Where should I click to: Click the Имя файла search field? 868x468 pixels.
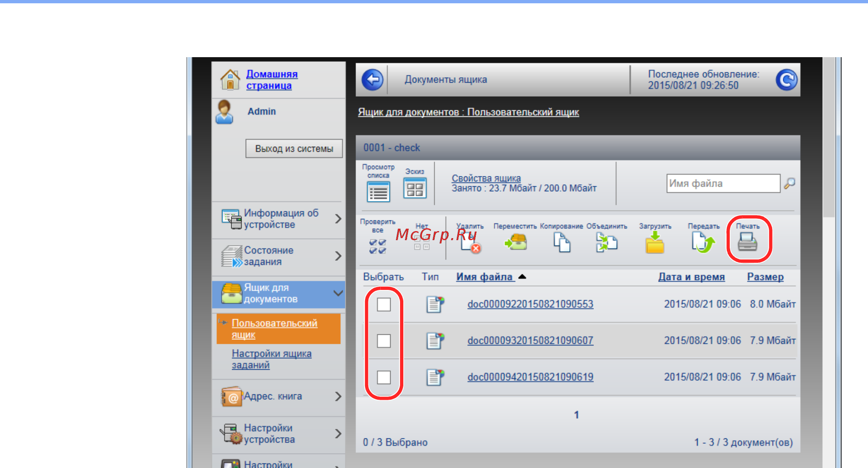723,183
